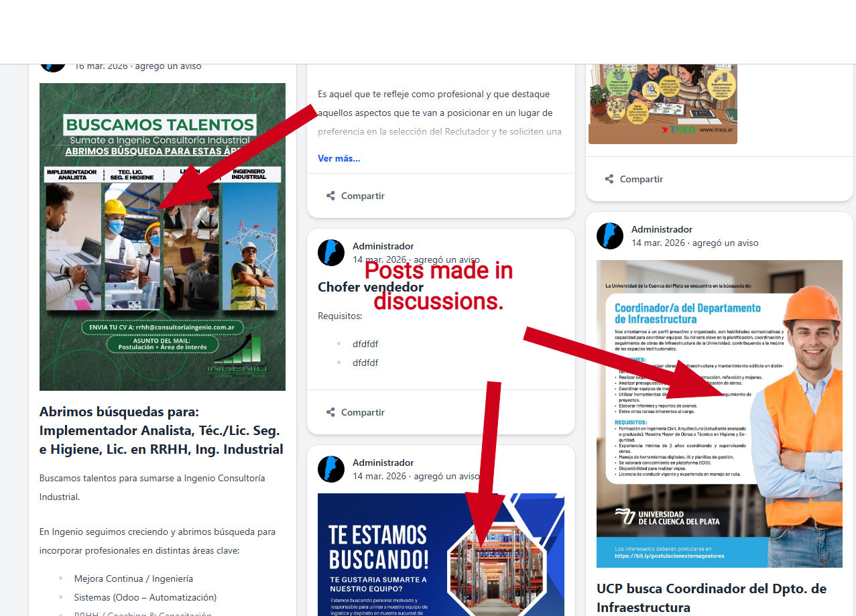Screen dimensions: 856x616
Task: Open Administrador avatar on UCP Coordinador post
Action: click(610, 236)
